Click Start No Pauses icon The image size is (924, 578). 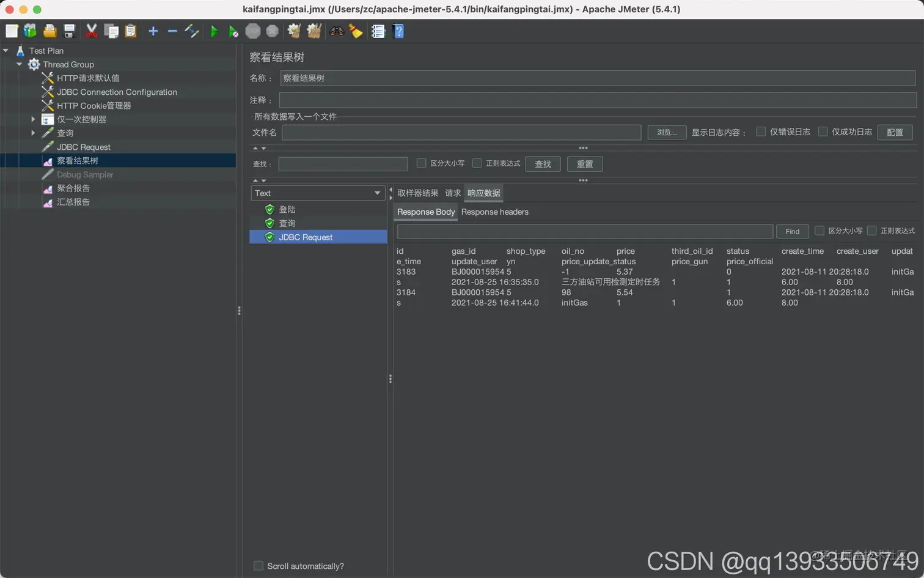pos(233,31)
